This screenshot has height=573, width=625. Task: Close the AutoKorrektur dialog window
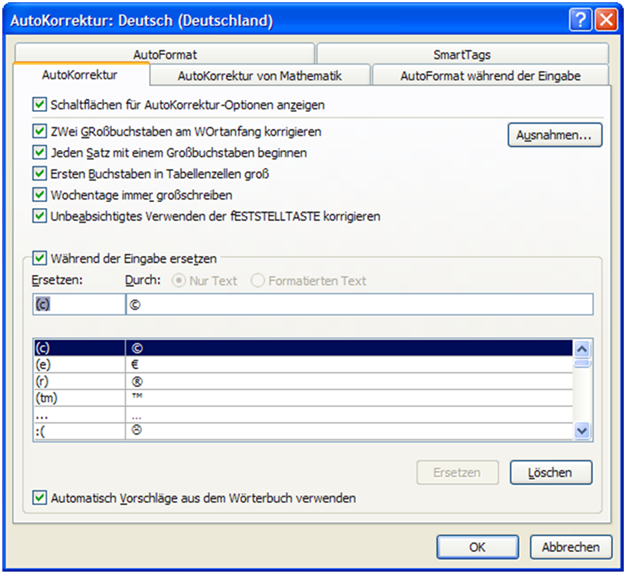[604, 19]
